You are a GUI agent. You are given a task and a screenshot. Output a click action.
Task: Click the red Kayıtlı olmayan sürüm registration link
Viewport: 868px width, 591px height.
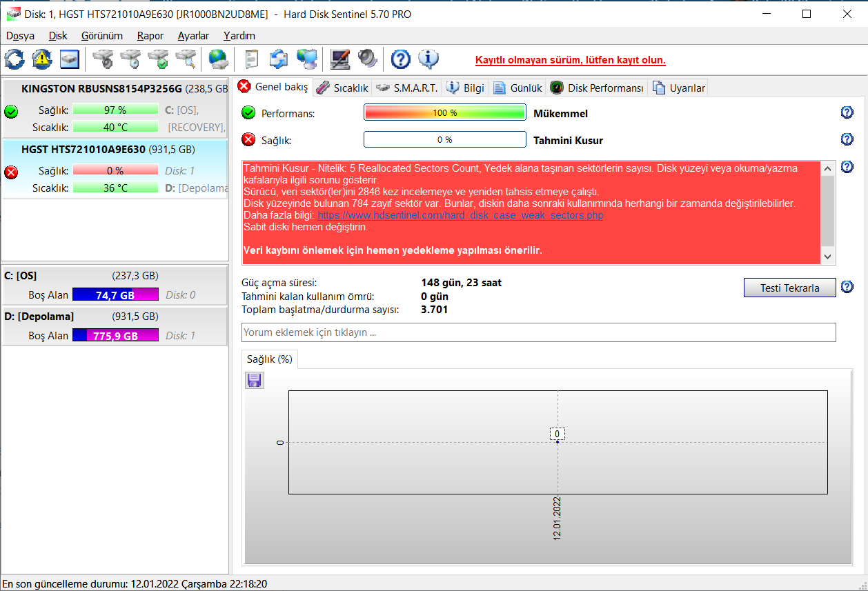[x=571, y=60]
